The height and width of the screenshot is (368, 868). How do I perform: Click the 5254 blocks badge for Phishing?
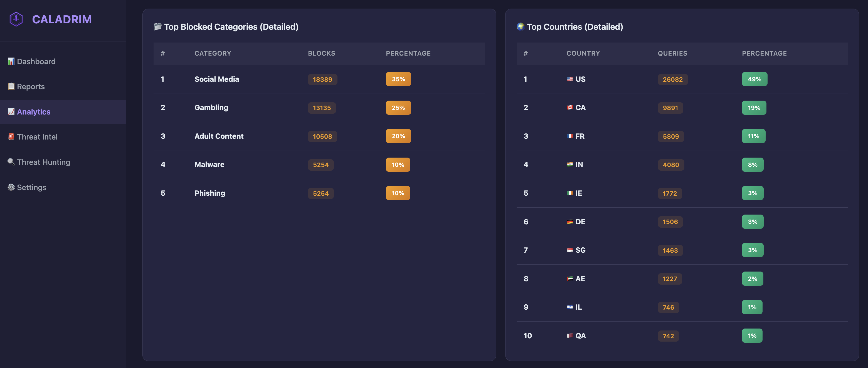click(x=320, y=193)
